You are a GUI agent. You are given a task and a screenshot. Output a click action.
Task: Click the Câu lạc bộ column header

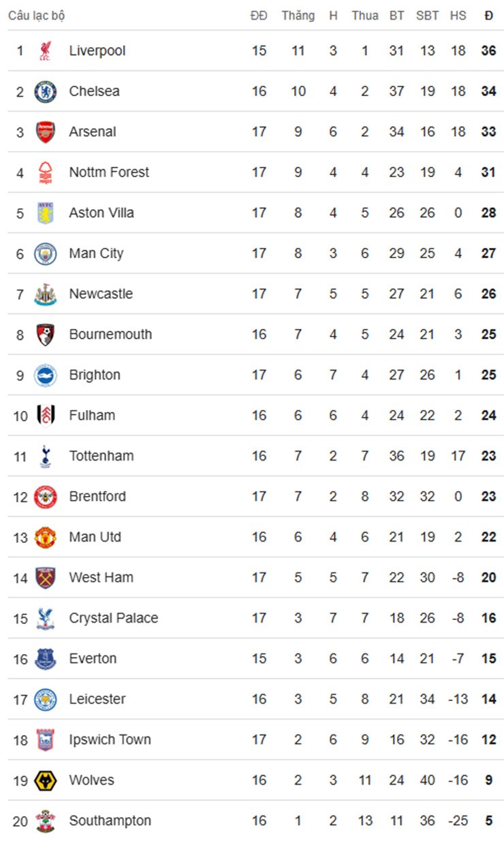(x=37, y=16)
